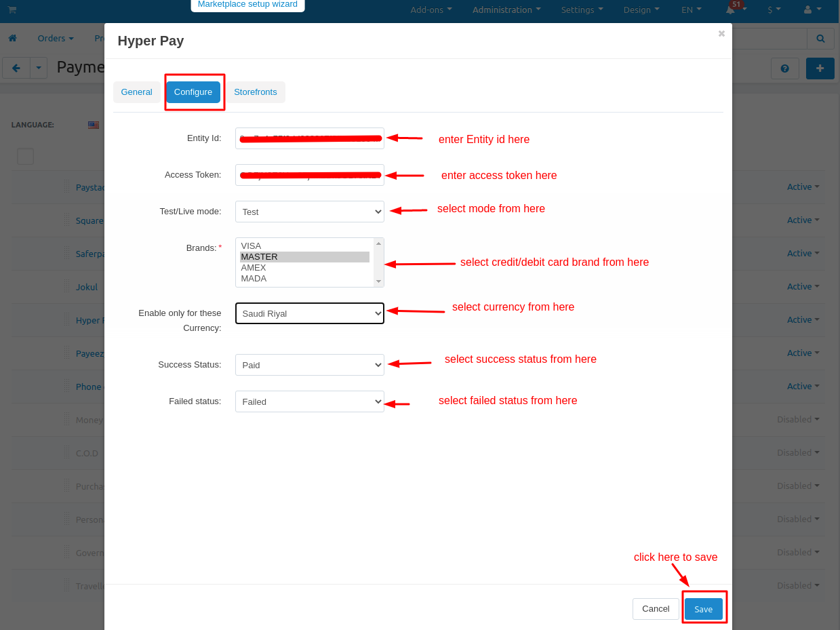Close the Hyper Pay dialog with X
The height and width of the screenshot is (630, 840).
[x=721, y=33]
